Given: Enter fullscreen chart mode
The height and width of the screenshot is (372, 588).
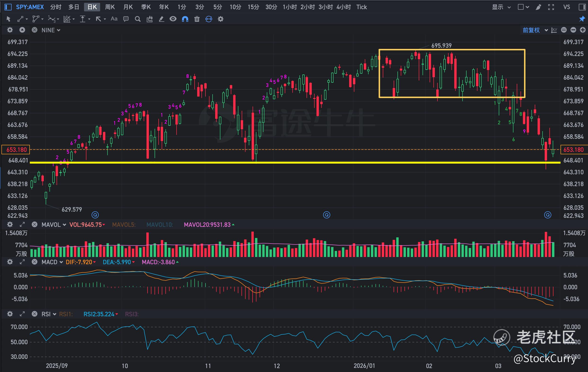Looking at the screenshot, I should (x=551, y=7).
